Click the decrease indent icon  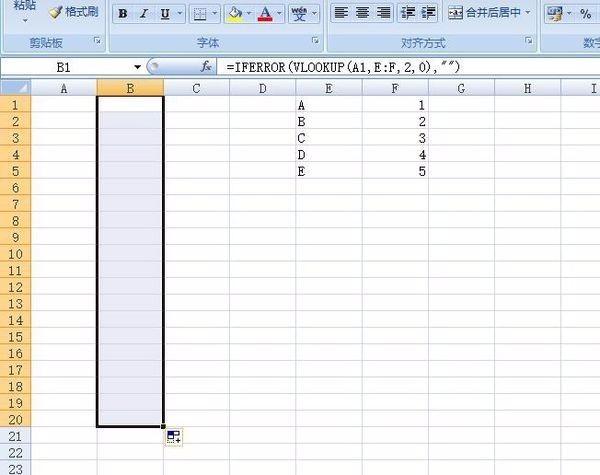pos(407,14)
